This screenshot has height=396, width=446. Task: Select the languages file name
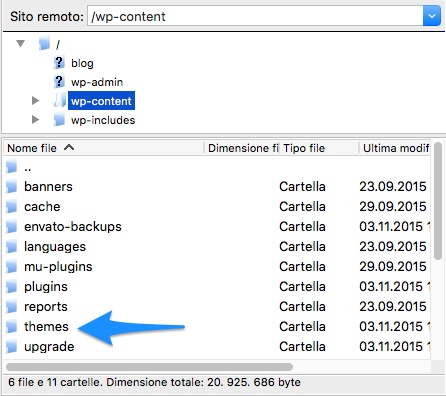click(x=55, y=247)
